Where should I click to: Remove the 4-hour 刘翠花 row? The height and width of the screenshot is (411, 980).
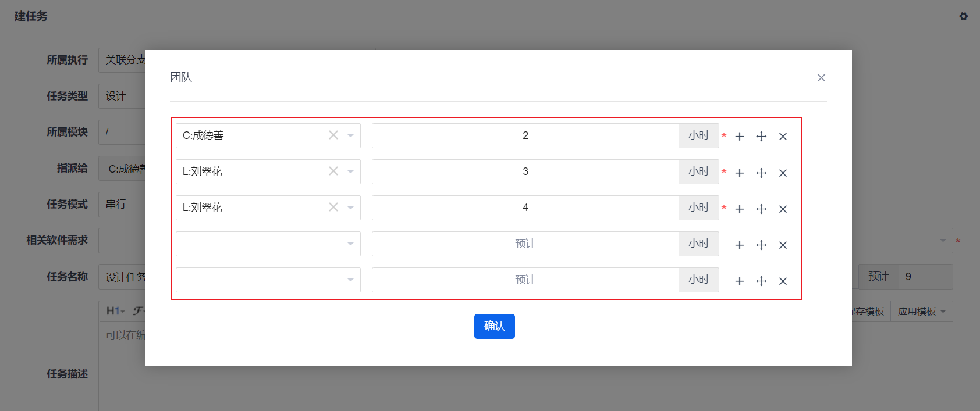tap(783, 209)
